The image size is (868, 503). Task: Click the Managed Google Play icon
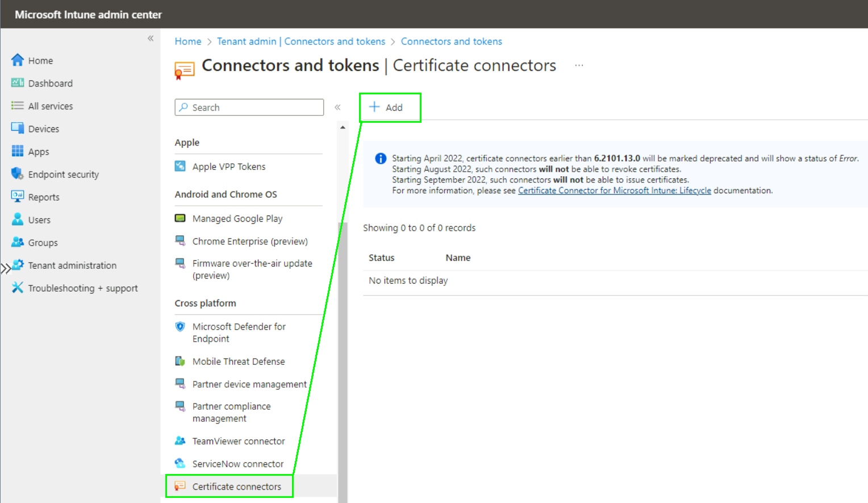point(180,218)
